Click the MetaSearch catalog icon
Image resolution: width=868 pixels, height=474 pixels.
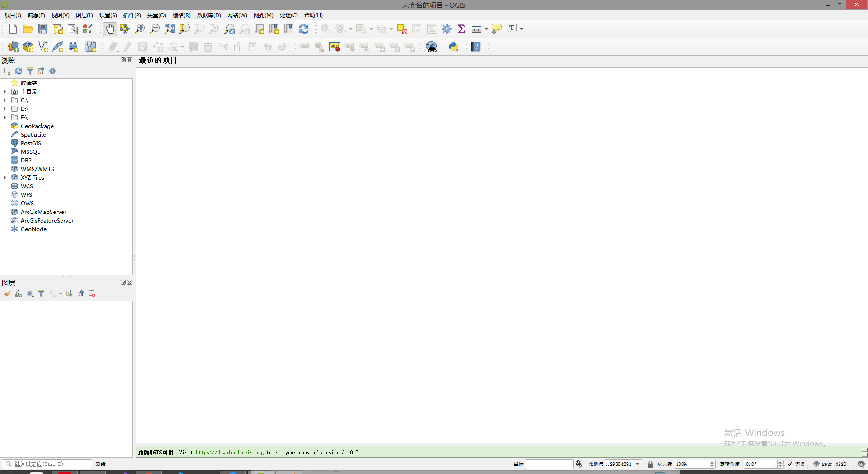(432, 47)
